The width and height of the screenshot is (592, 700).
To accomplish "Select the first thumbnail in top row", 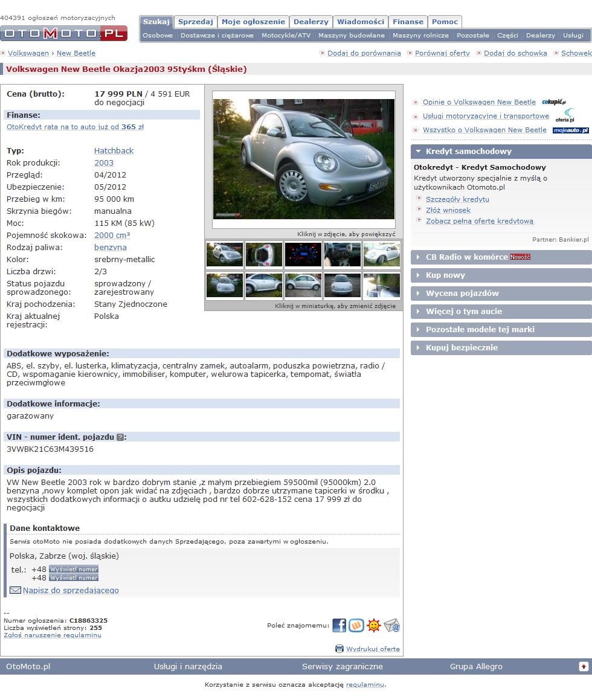I will click(x=225, y=254).
